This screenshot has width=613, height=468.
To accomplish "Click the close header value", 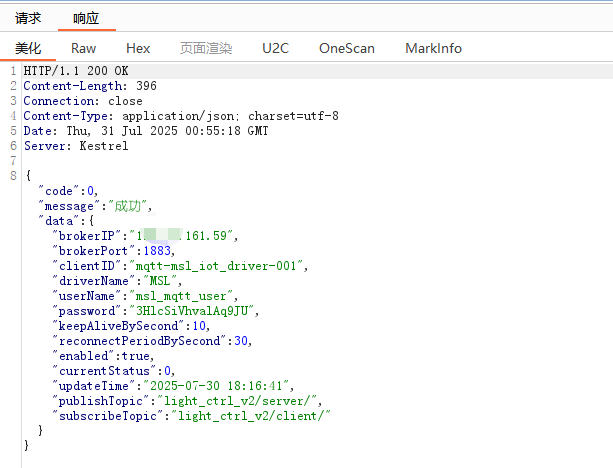I will click(125, 101).
